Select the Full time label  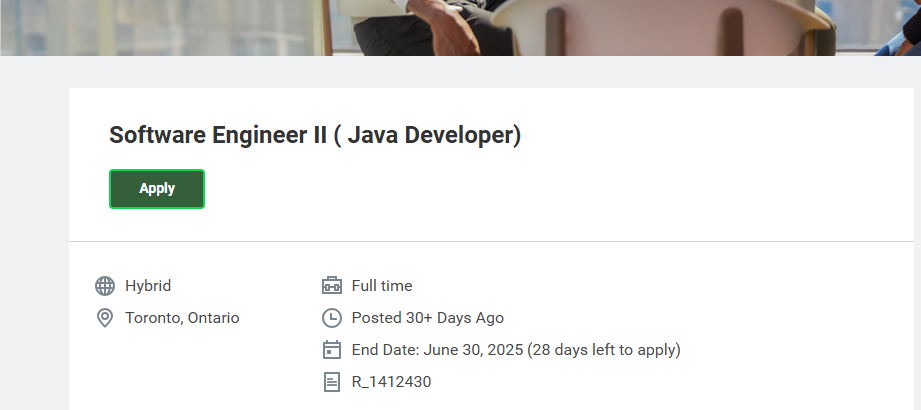click(382, 286)
